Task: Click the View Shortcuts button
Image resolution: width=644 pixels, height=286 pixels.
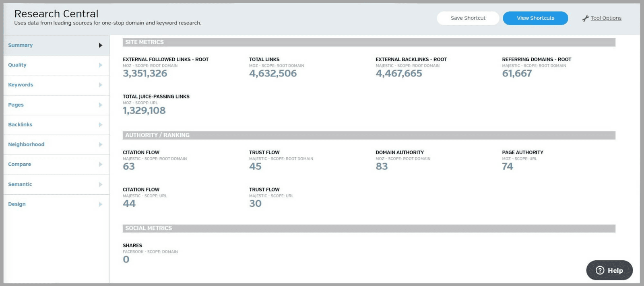Action: point(535,18)
